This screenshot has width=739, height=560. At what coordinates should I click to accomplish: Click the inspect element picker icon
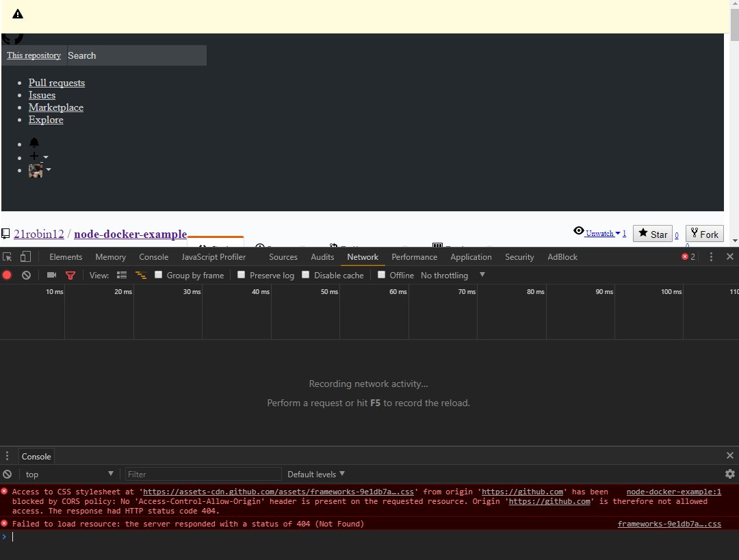(x=7, y=256)
